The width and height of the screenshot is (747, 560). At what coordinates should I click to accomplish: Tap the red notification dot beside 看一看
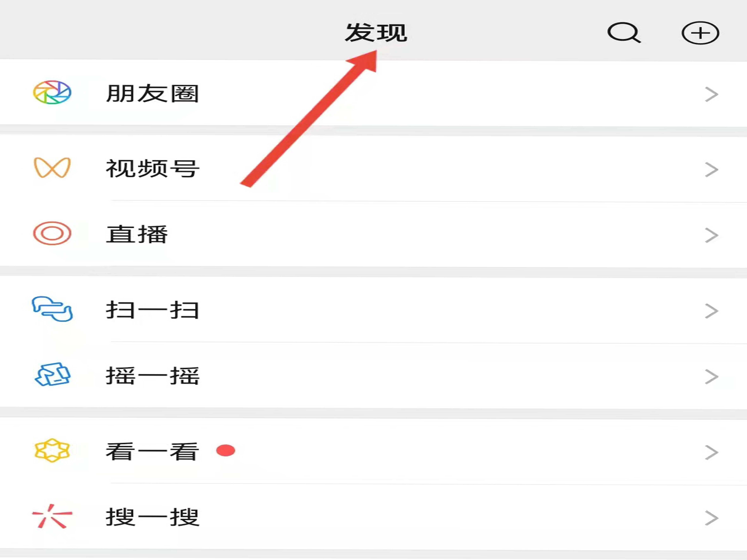pos(226,450)
